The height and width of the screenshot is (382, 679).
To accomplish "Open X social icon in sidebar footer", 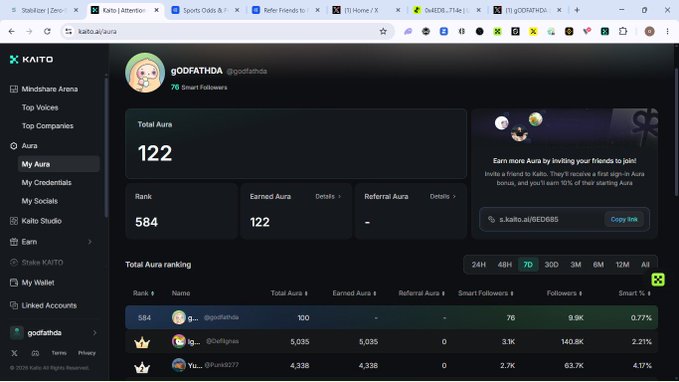I will pos(14,353).
